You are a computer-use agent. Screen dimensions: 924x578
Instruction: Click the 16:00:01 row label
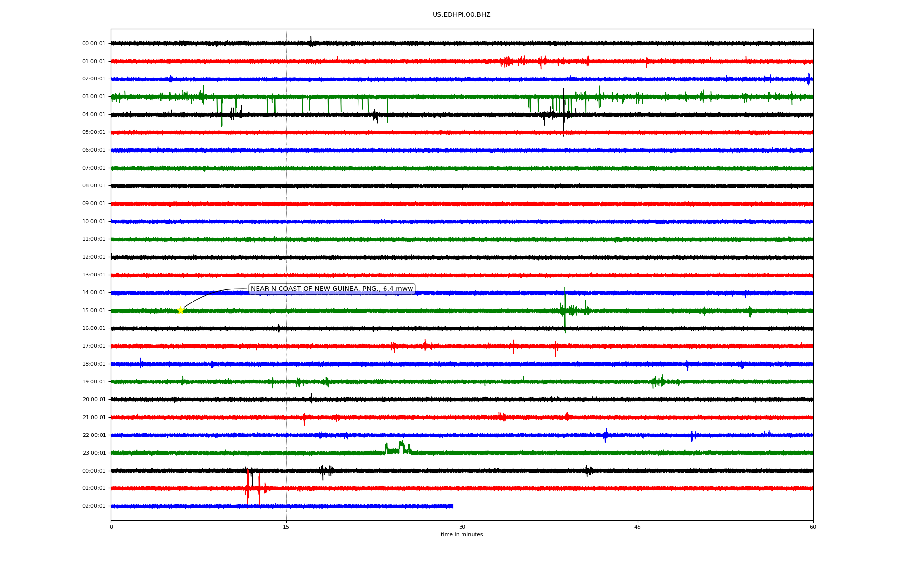click(x=94, y=328)
